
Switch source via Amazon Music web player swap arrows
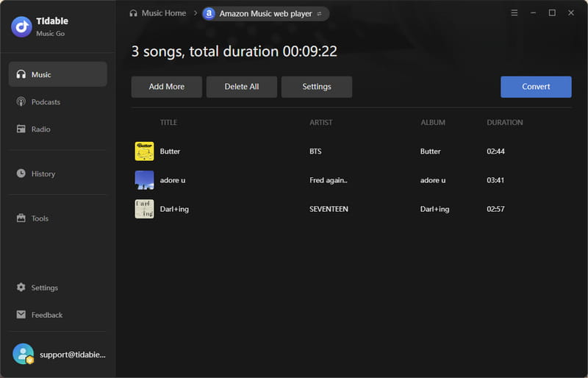tap(319, 13)
